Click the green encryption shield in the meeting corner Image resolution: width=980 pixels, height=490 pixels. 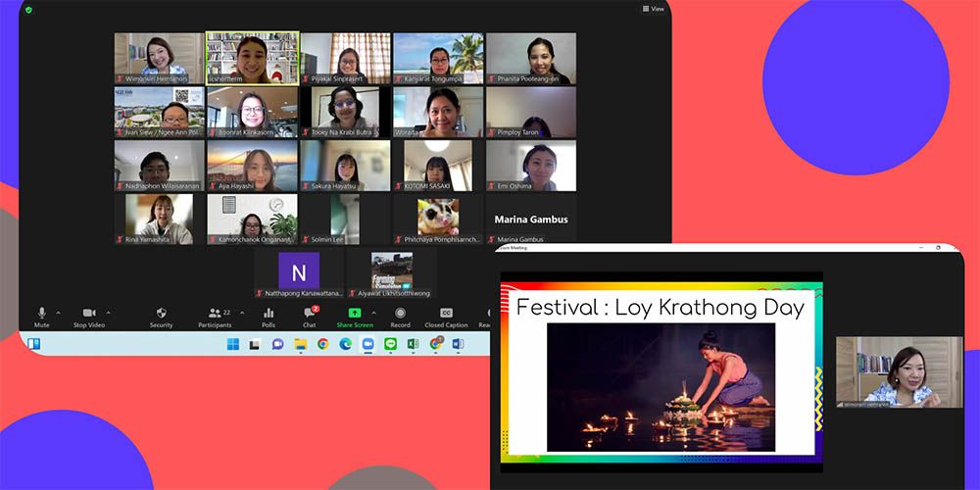tap(28, 10)
